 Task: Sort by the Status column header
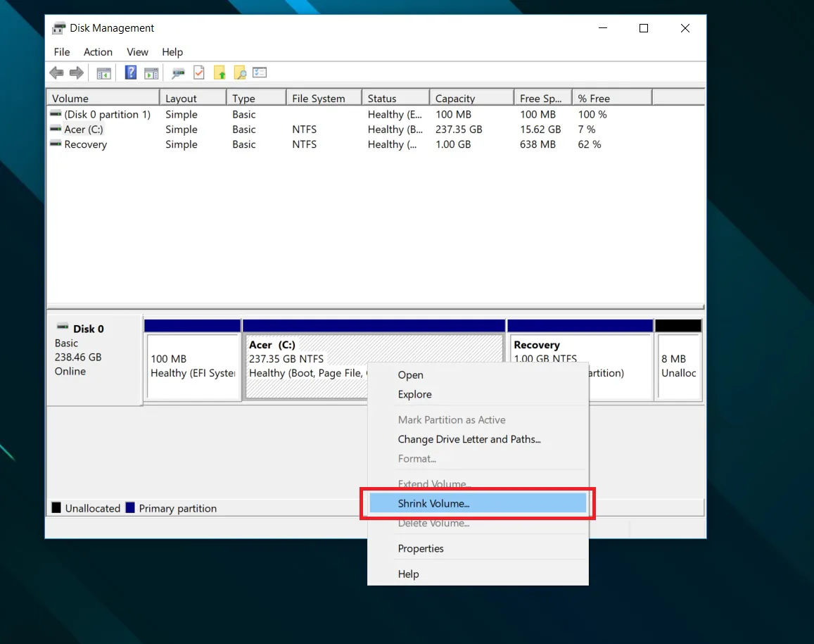point(395,98)
